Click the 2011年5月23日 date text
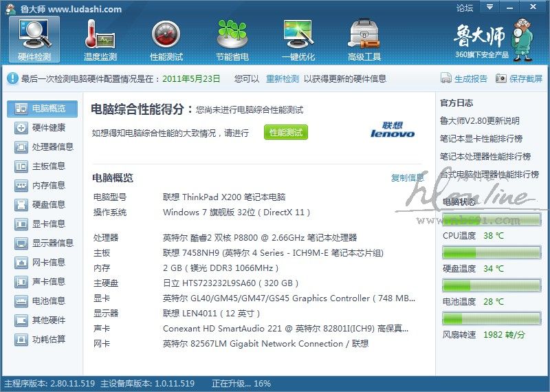 pos(191,78)
